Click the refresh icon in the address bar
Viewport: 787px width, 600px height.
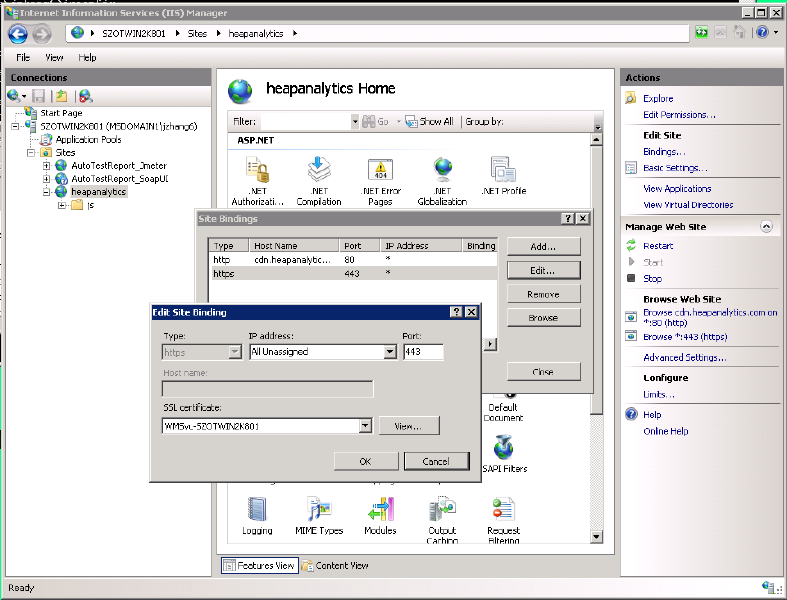[701, 33]
